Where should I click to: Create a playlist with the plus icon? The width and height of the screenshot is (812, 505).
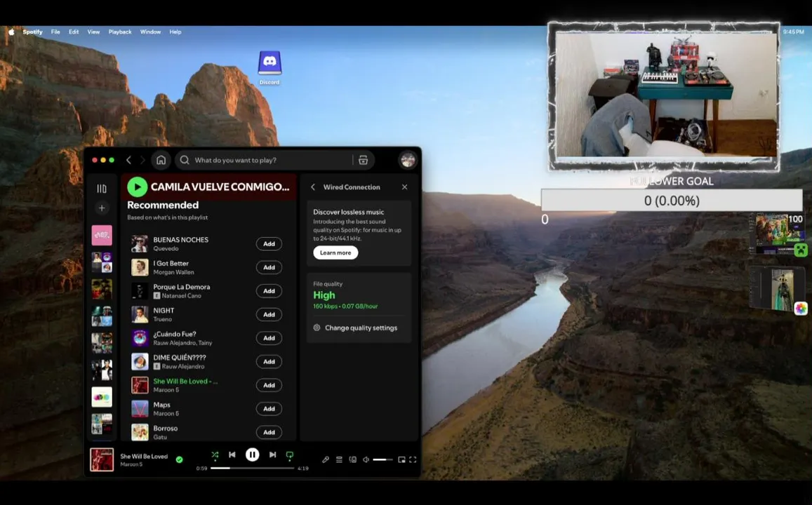102,208
